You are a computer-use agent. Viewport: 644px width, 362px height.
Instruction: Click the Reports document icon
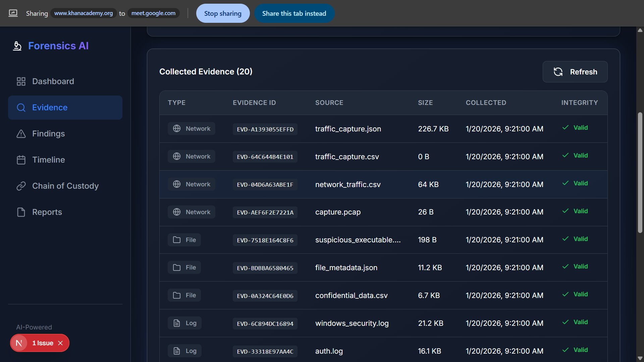point(21,212)
